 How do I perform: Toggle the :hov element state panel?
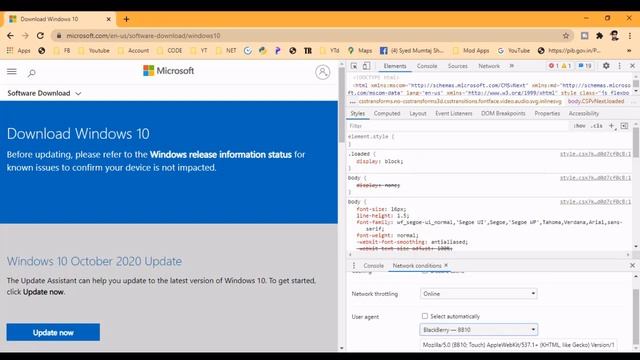579,126
